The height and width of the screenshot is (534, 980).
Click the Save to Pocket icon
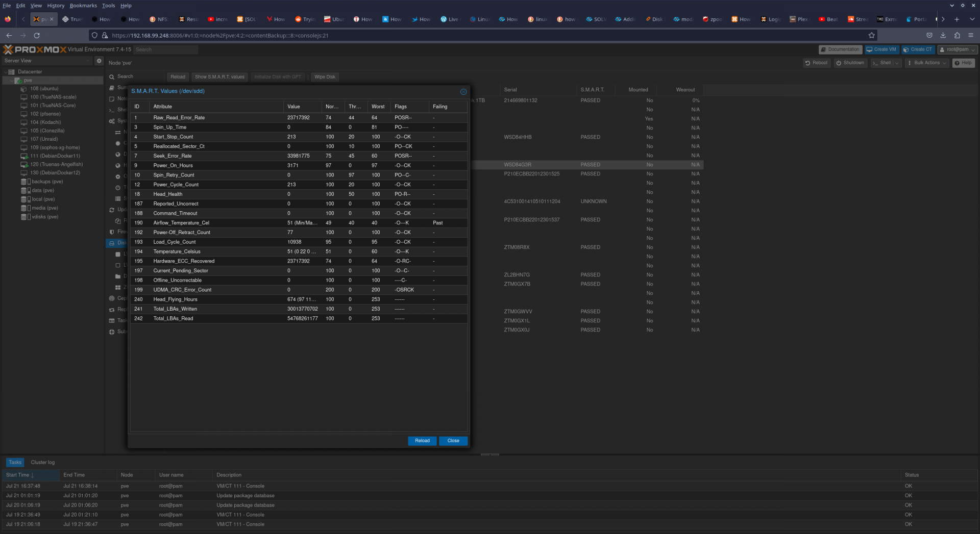coord(929,36)
